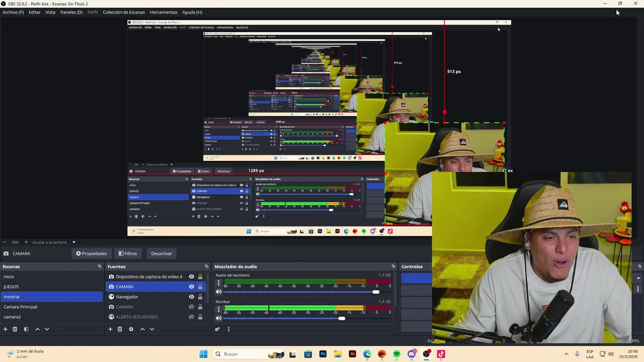Open the Archivo menu
The width and height of the screenshot is (644, 362).
pos(13,12)
